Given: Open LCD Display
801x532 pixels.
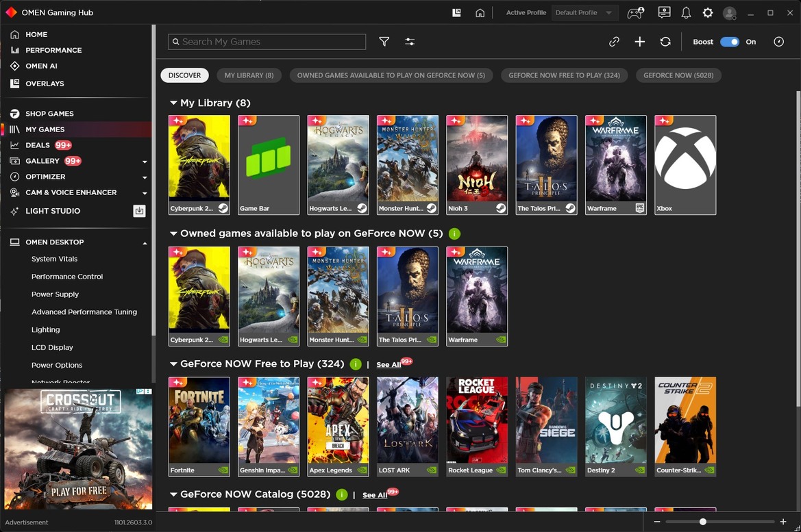Looking at the screenshot, I should [x=52, y=347].
